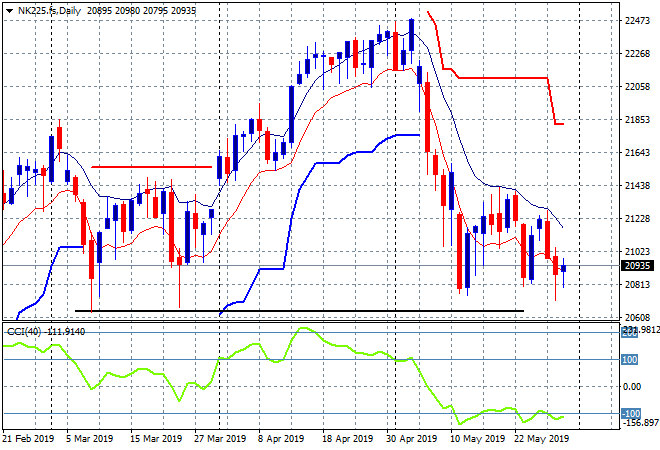Click the CCI 100 level label
This screenshot has height=450, width=660.
coord(630,359)
